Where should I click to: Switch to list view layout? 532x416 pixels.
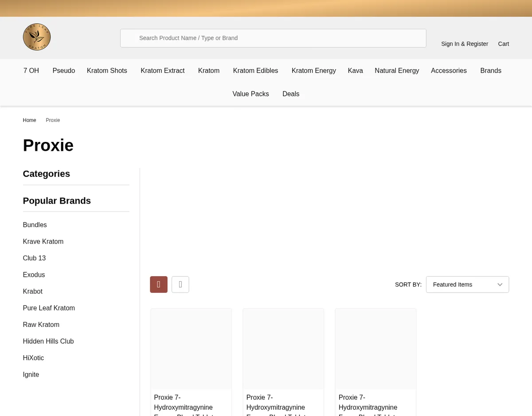[180, 284]
